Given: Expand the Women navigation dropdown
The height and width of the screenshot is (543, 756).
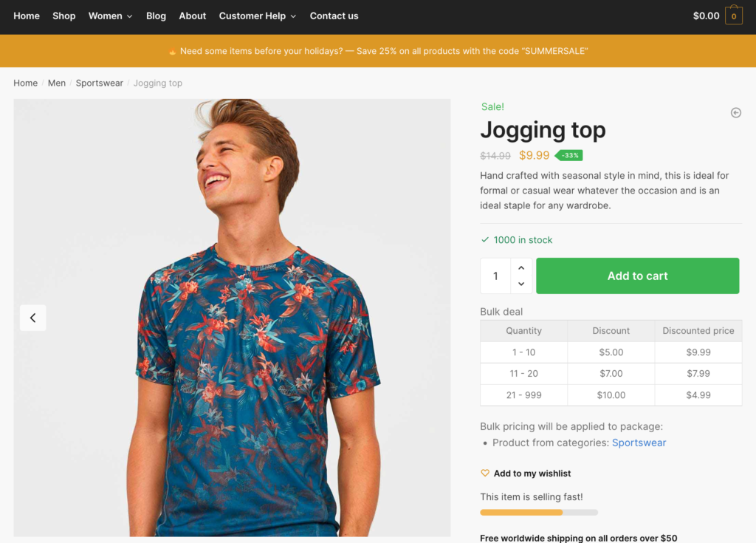Looking at the screenshot, I should 110,16.
